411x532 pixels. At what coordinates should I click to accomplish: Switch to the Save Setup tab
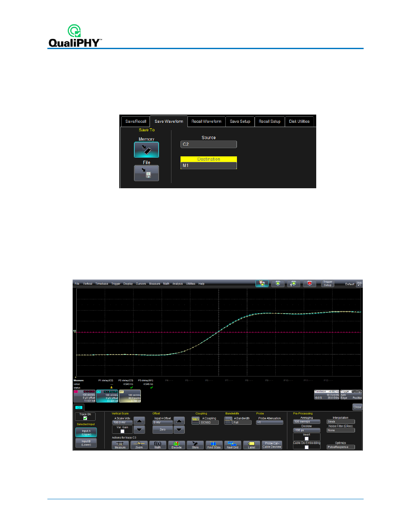tap(240, 121)
